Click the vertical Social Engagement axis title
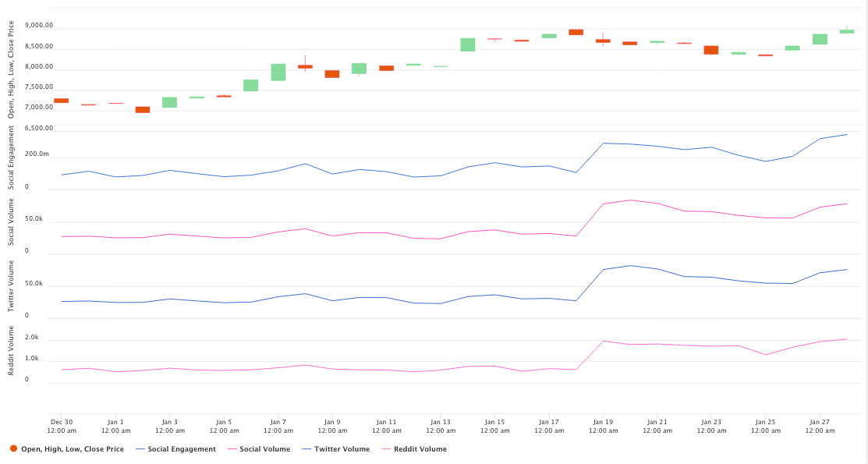The image size is (868, 464). [10, 158]
